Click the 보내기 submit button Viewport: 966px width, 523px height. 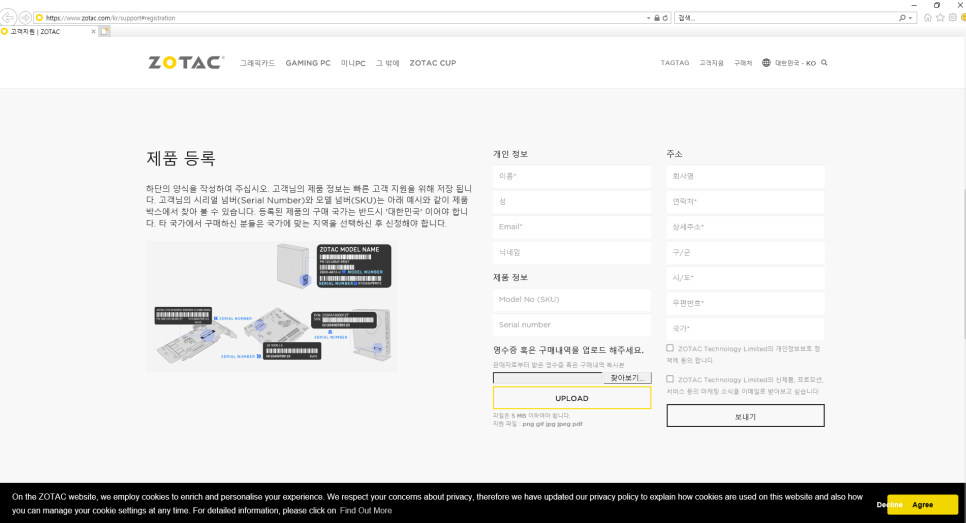point(745,416)
